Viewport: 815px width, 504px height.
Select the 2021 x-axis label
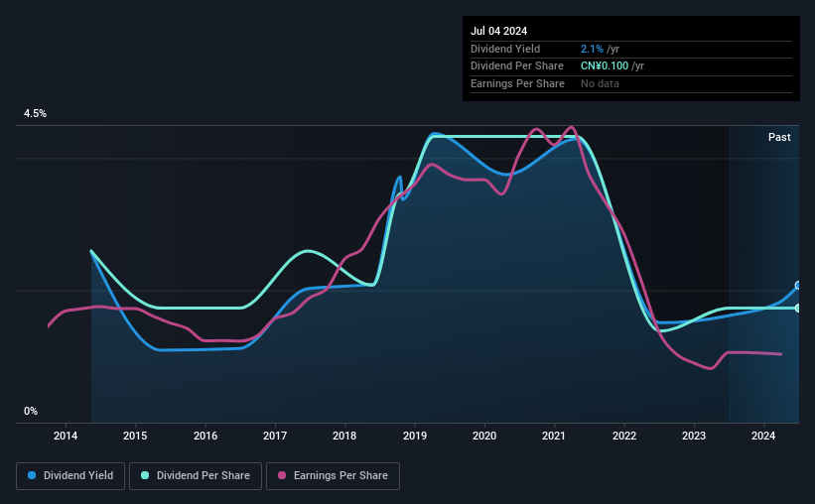tap(554, 436)
